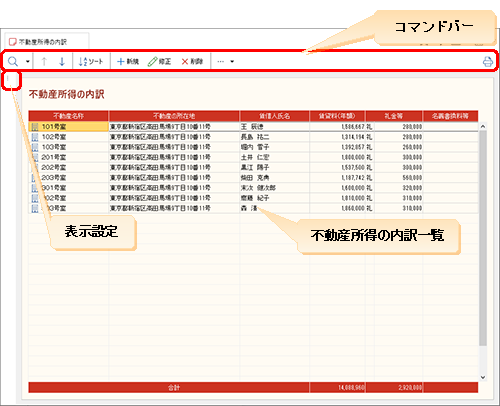Viewport: 500px width, 406px height.
Task: Click the vertical scrollbar thumb
Action: (x=483, y=238)
